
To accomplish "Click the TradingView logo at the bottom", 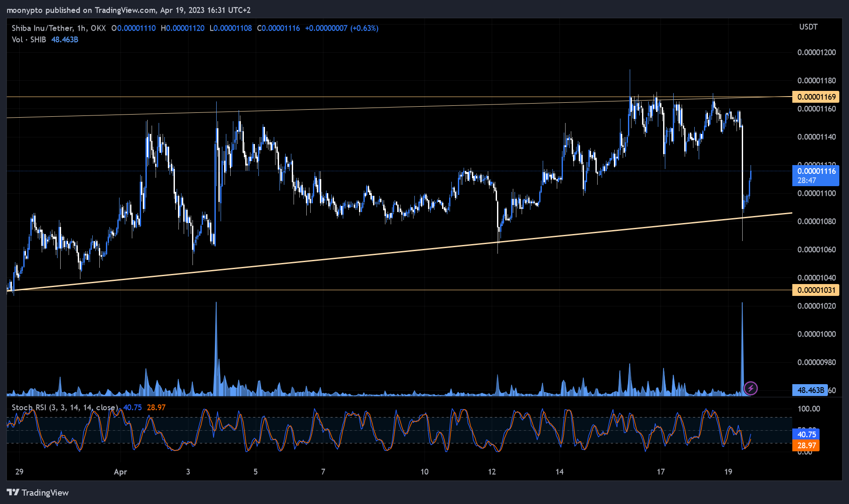I will click(38, 493).
